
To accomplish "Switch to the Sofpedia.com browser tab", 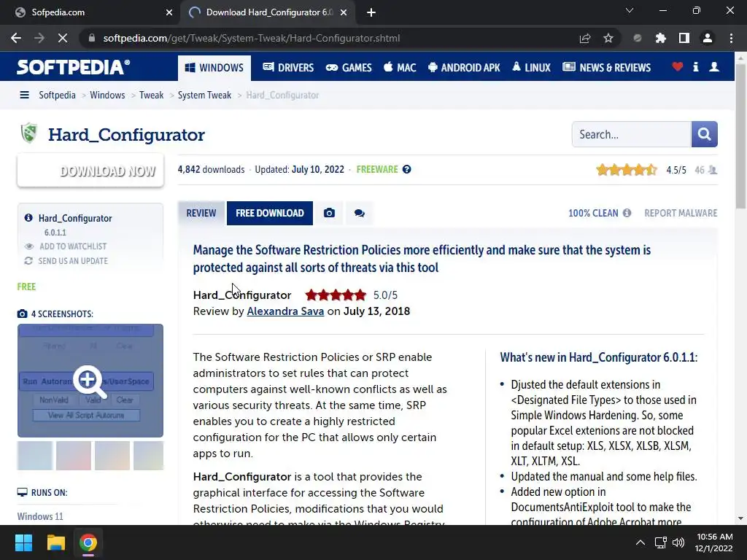I will click(x=90, y=12).
